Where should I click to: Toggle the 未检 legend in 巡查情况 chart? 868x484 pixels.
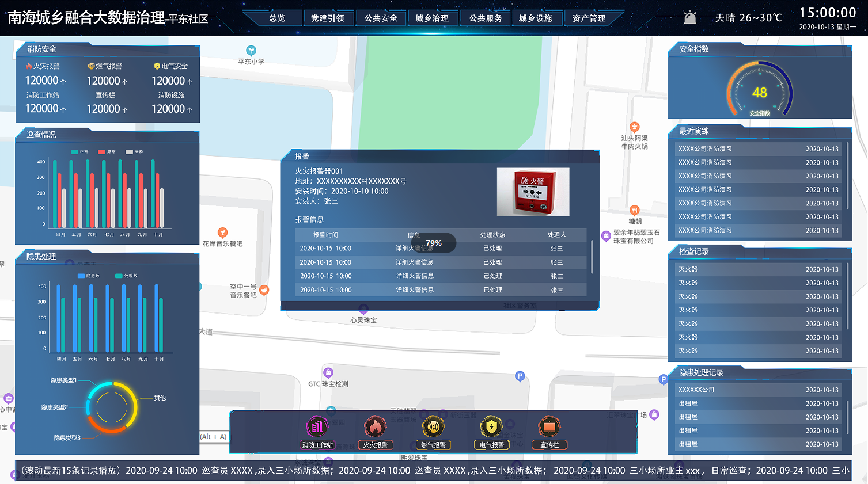[134, 152]
